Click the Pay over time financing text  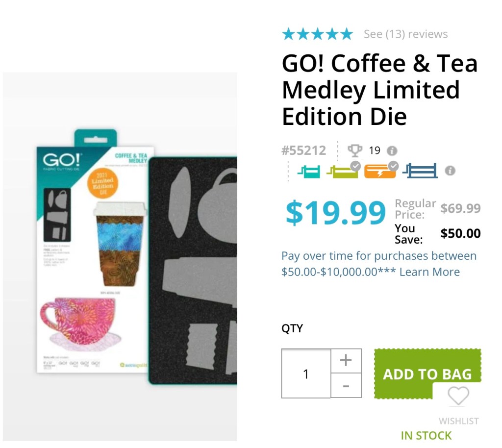pos(378,256)
